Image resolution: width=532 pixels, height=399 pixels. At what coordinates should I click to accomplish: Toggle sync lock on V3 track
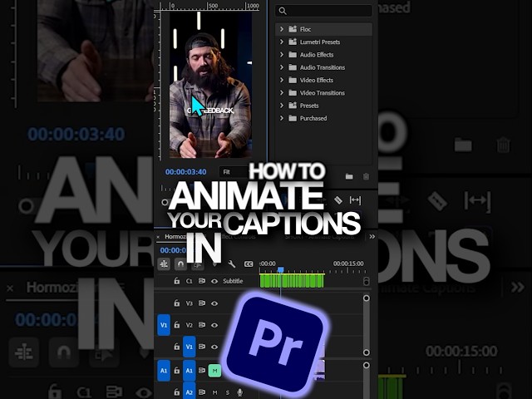(x=202, y=303)
